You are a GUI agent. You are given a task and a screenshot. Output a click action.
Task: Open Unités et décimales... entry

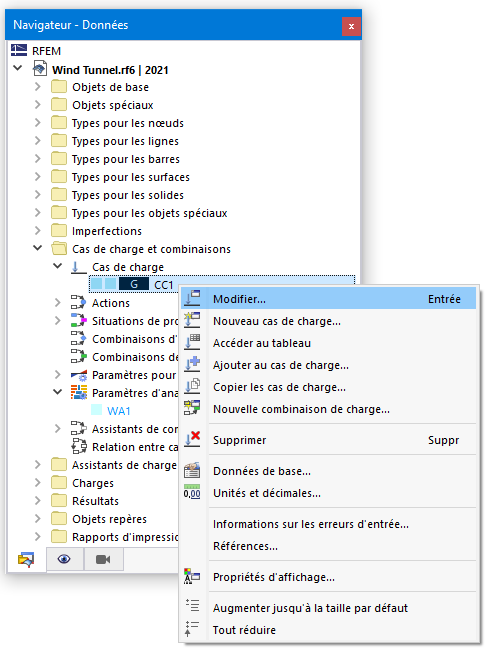point(328,493)
